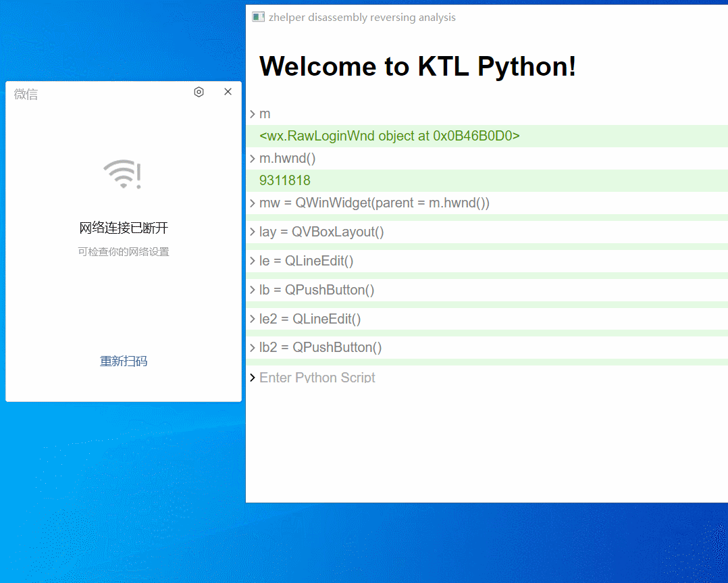
Task: Click chevron beside 'lb = QPushButton()' line
Action: 253,290
